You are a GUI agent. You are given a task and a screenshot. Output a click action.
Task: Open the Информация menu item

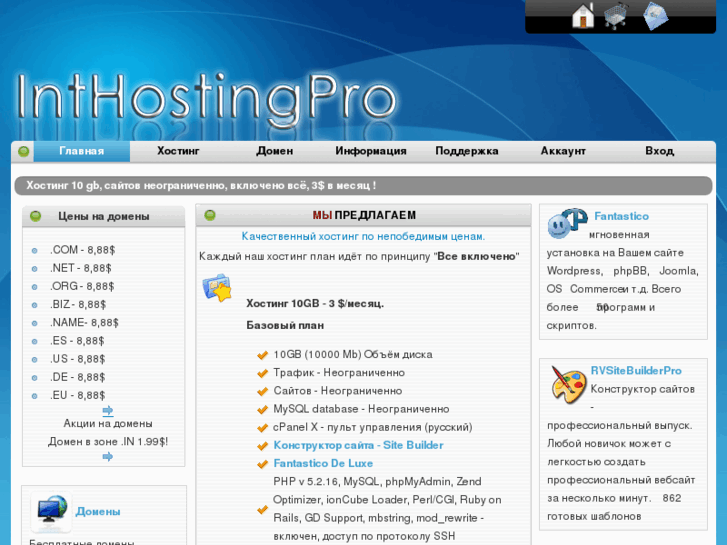[371, 151]
